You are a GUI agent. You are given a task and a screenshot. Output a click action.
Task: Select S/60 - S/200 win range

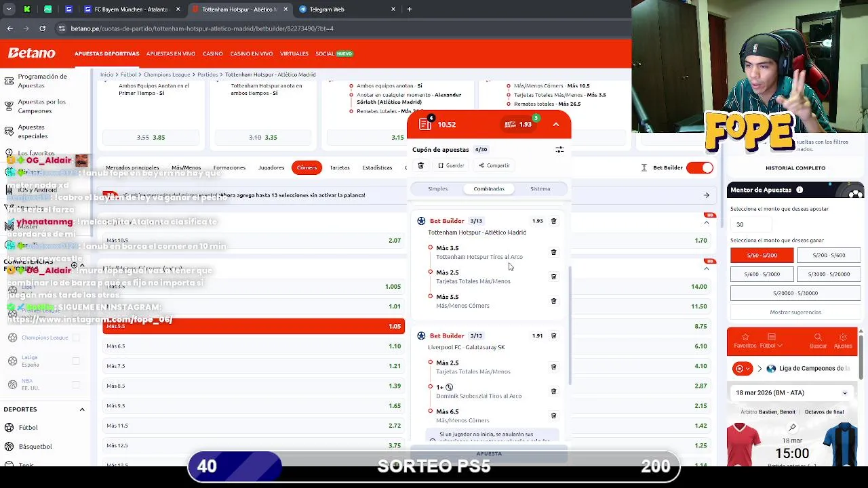tap(762, 256)
